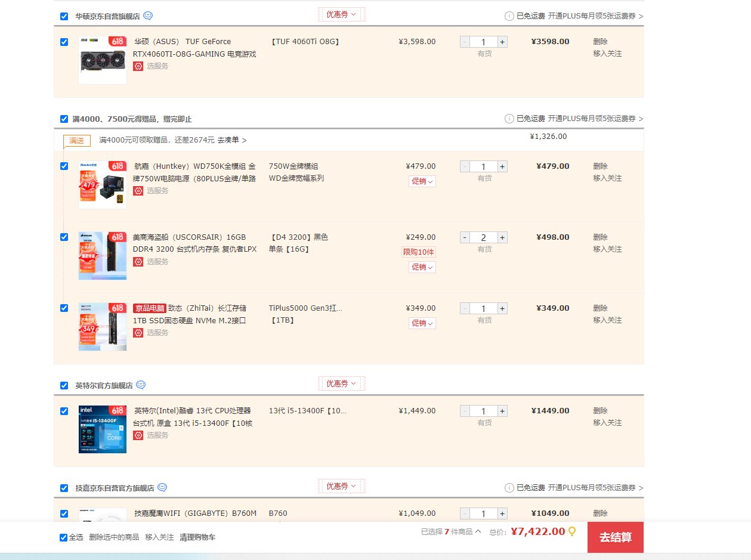Increase quantity of GIGABYTE B760M motherboard

(502, 513)
